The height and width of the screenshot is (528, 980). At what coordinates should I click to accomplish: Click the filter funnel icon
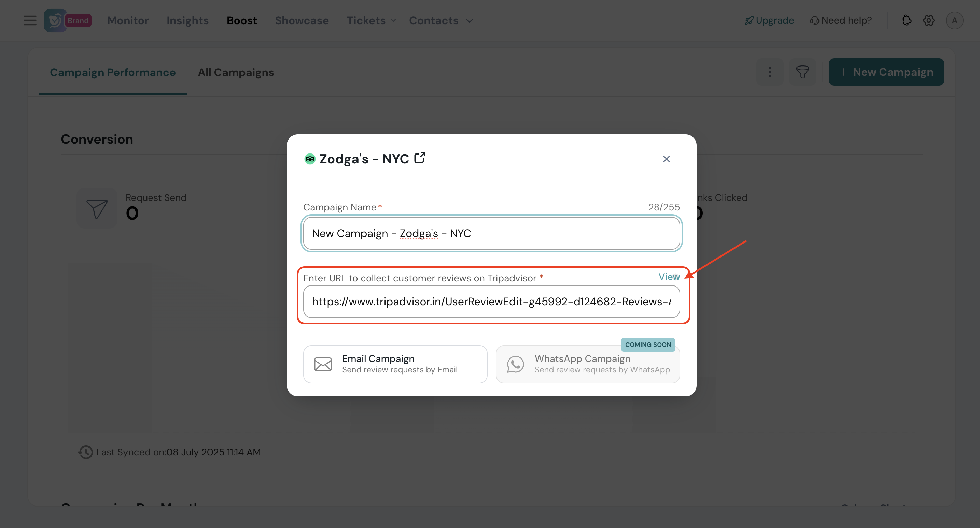tap(802, 72)
